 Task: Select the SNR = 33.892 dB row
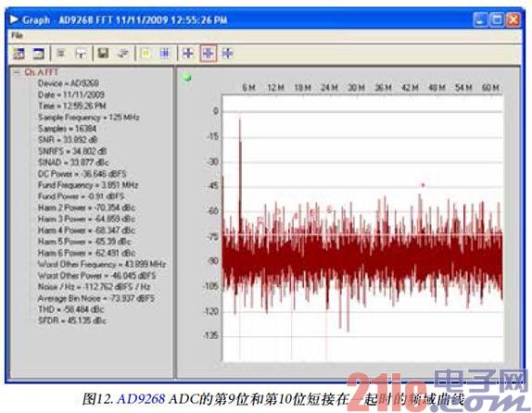pyautogui.click(x=68, y=140)
